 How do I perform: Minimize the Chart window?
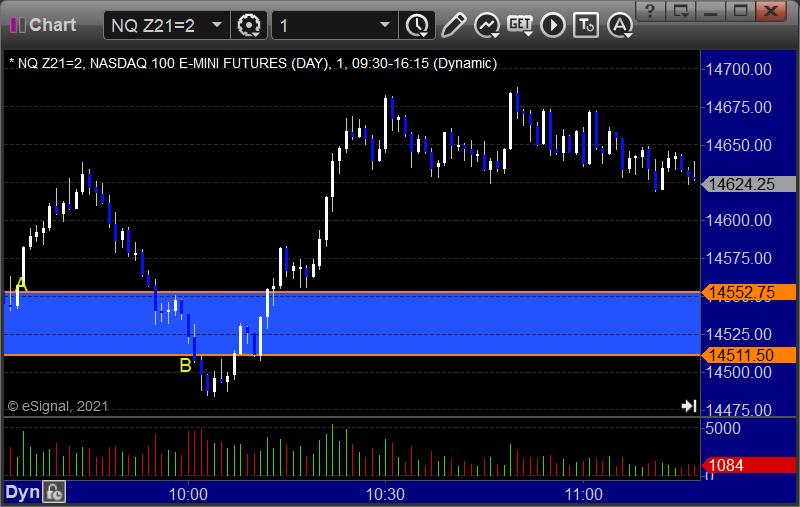click(711, 10)
